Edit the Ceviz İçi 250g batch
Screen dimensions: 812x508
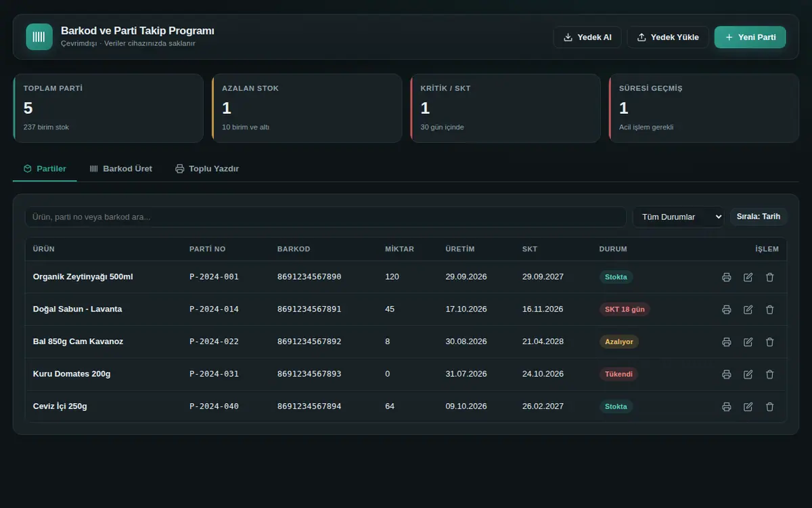748,407
